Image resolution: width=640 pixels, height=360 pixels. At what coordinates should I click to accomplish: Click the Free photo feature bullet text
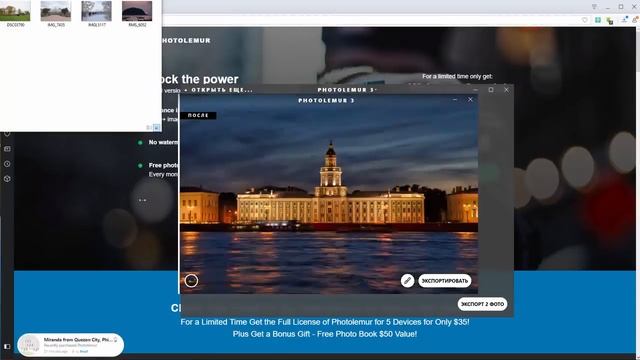(163, 165)
